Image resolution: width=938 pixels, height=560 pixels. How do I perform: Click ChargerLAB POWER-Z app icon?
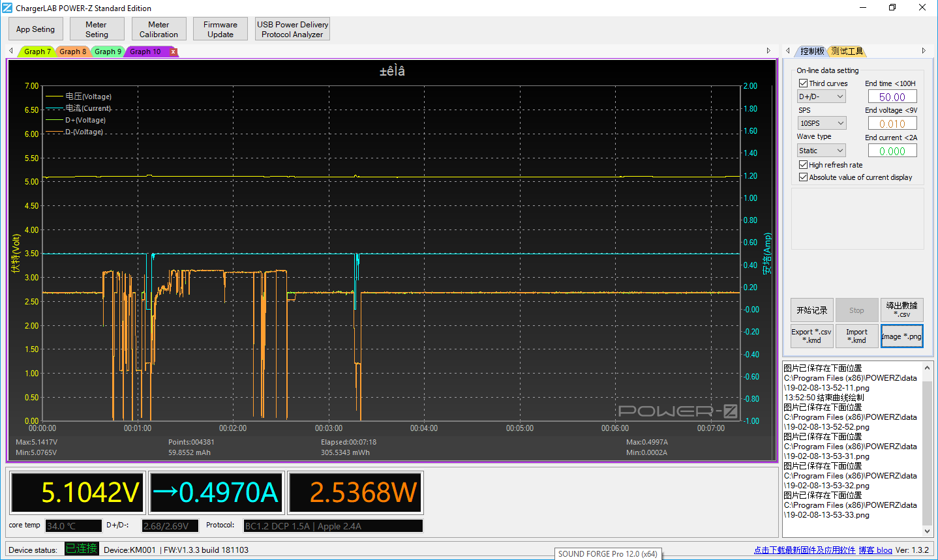[x=7, y=8]
